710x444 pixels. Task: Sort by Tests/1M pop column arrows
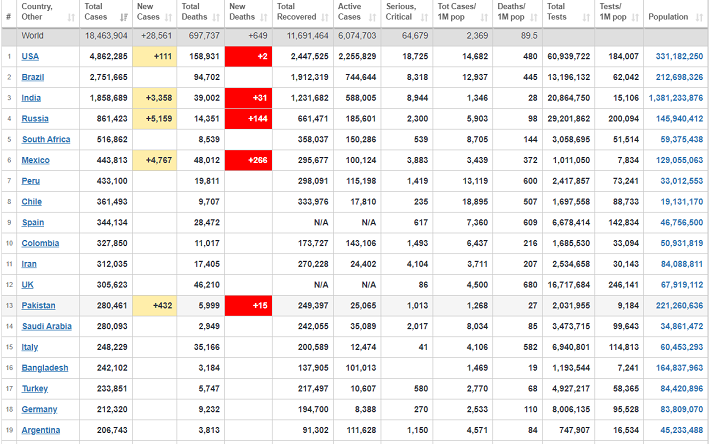[x=635, y=18]
